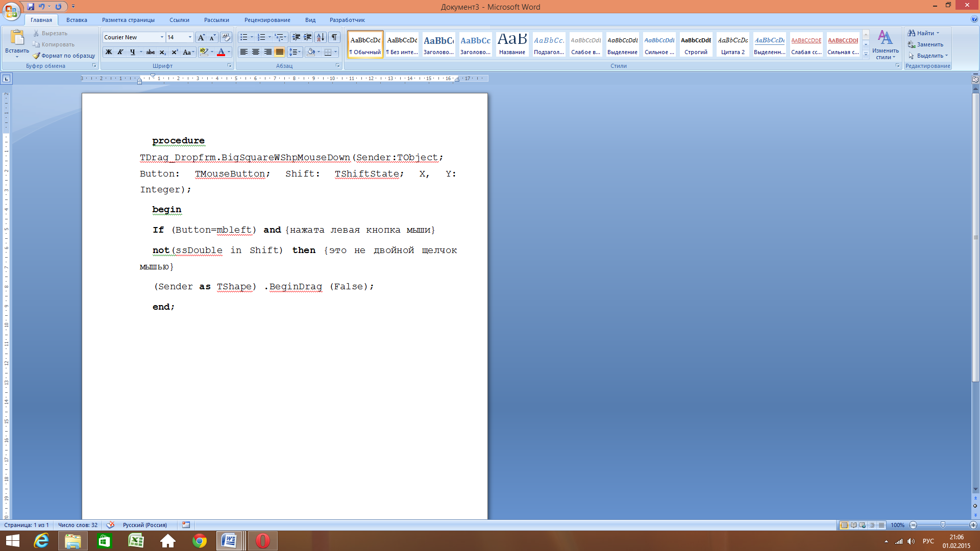Click the superscript x² icon
Screen dimensions: 980x551
[x=175, y=52]
